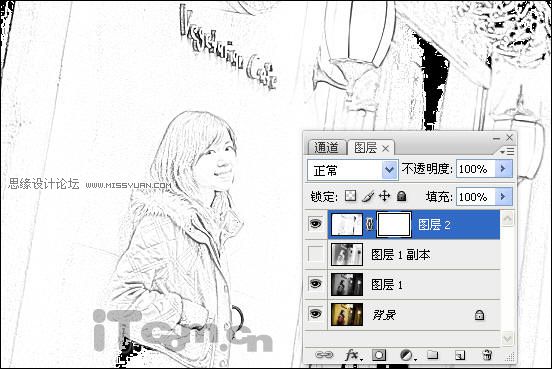552x369 pixels.
Task: Select the 图层 2 white layer mask thumbnail
Action: point(394,225)
